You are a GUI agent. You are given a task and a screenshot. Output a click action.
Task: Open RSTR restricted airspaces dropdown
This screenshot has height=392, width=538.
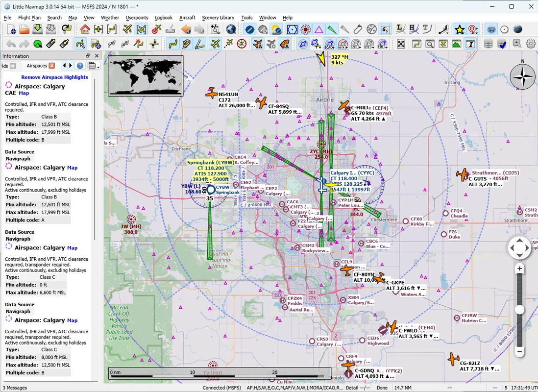343,44
